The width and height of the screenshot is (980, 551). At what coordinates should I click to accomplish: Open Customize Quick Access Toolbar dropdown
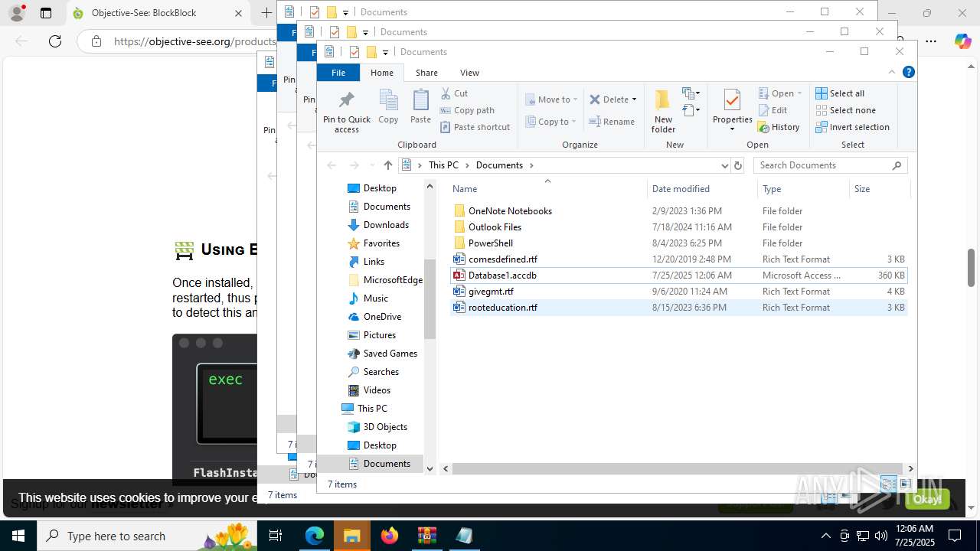click(385, 52)
